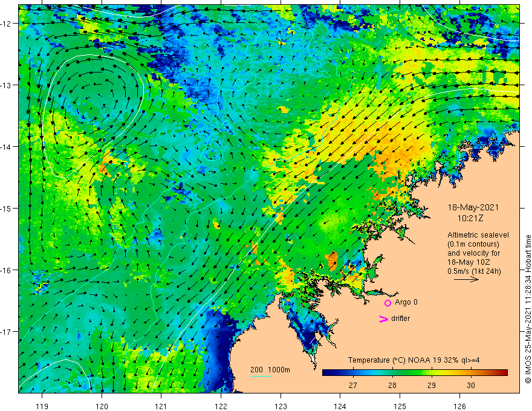This screenshot has width=532, height=411.
Task: Click the 'and velocity for' legend text
Action: coord(473,253)
